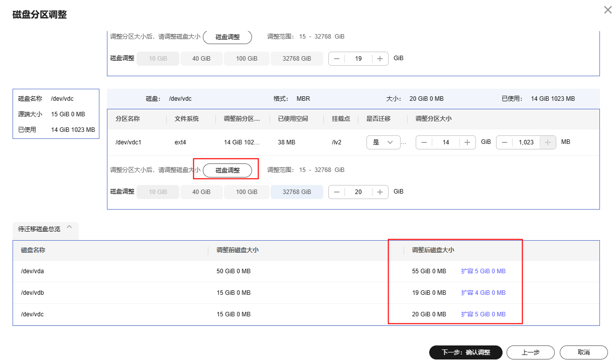Click 格式: MBR info text

coord(292,99)
